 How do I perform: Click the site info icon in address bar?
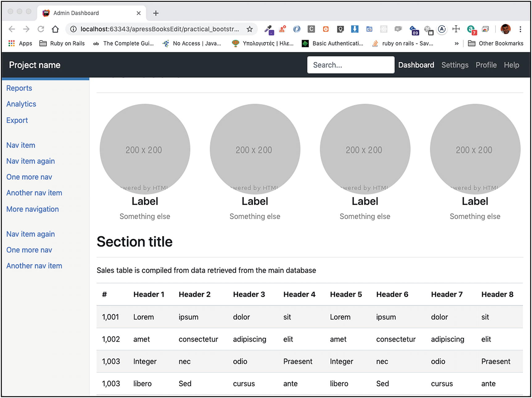pyautogui.click(x=73, y=29)
